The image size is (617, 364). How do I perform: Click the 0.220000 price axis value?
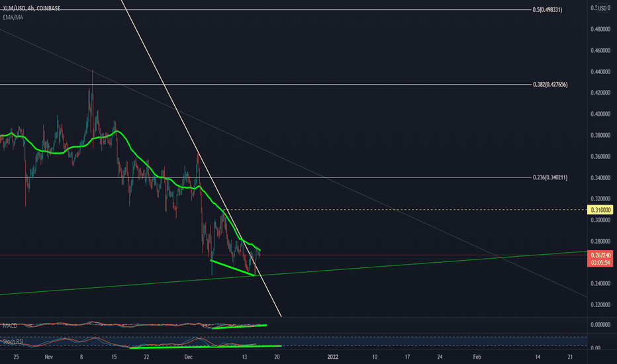600,305
